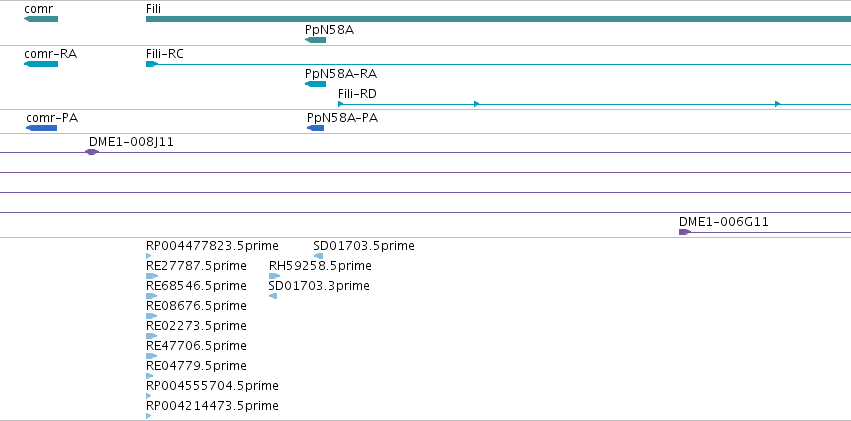Click the RE27787.5prime EST glyph
851x421 pixels.
click(152, 276)
